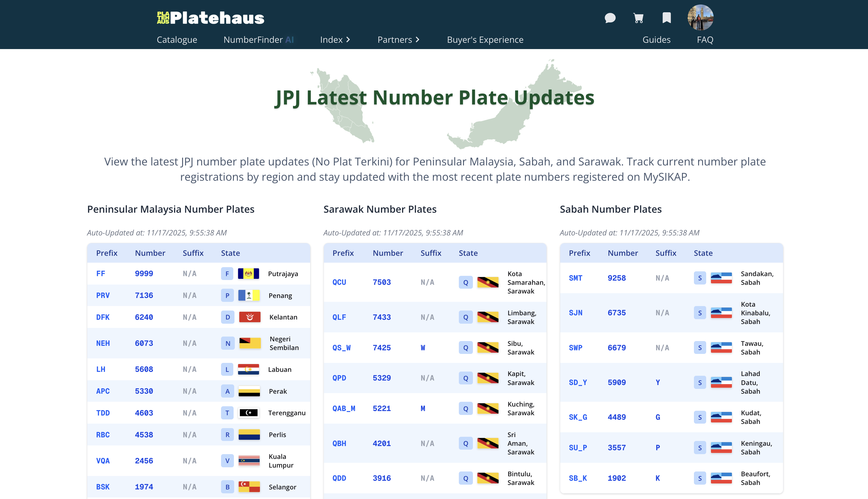Click the Q badge in the Kuching, Sarawak row
Image resolution: width=868 pixels, height=499 pixels.
tap(465, 409)
